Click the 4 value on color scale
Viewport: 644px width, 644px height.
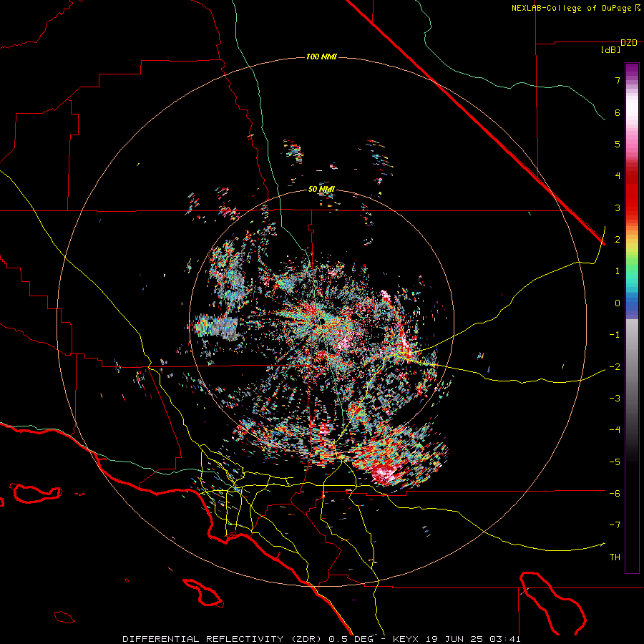[x=618, y=176]
